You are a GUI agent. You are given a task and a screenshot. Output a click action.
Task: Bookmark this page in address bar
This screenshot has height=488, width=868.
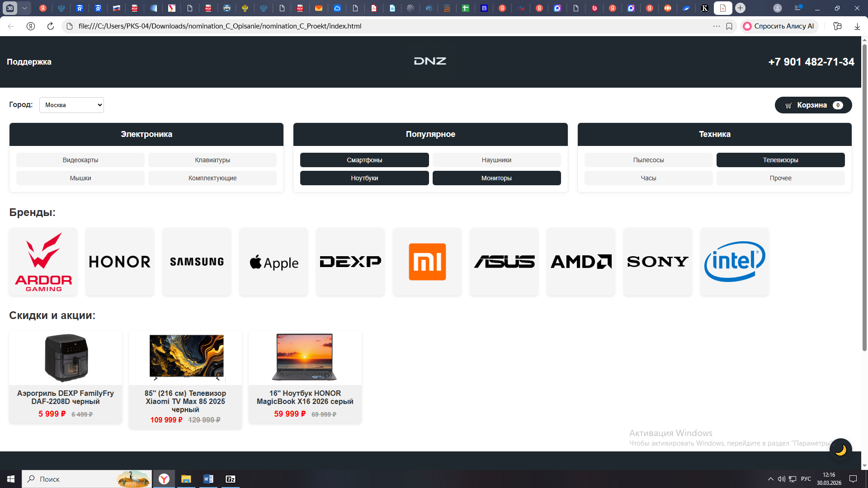tap(729, 26)
